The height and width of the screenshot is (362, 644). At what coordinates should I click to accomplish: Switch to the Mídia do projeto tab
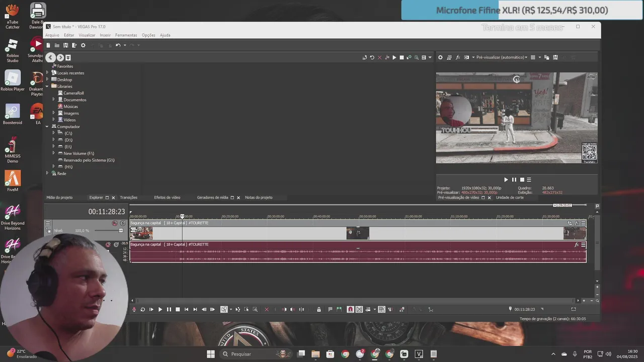click(x=59, y=198)
